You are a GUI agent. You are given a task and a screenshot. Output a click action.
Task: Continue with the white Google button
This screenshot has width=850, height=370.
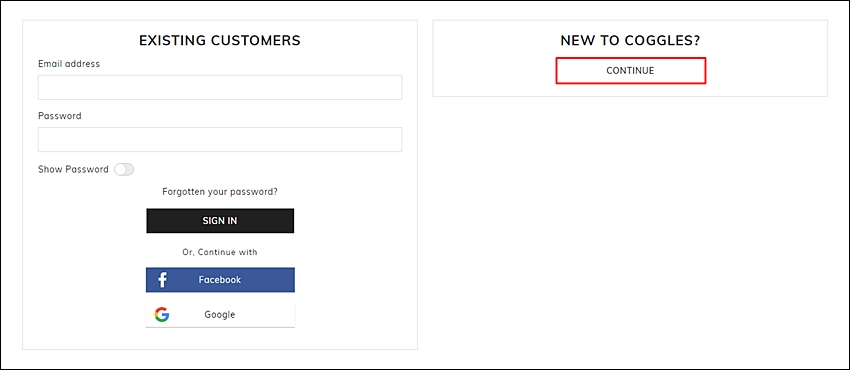tap(220, 315)
